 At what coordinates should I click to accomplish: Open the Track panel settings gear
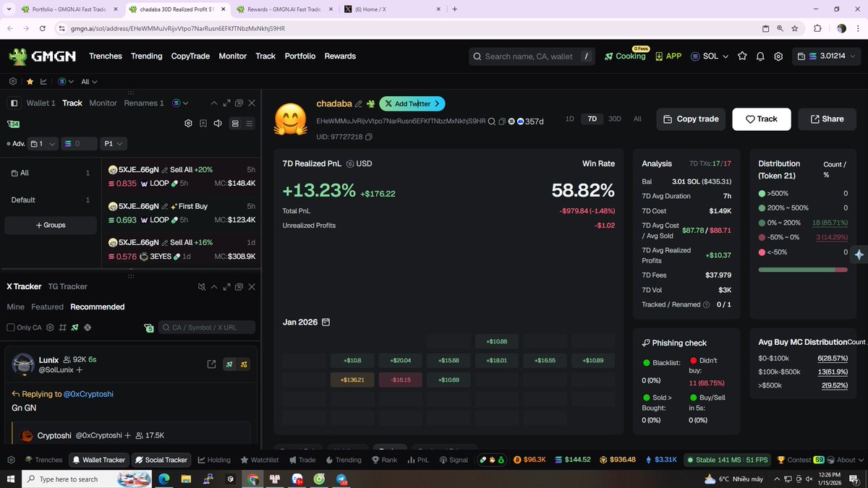[188, 124]
